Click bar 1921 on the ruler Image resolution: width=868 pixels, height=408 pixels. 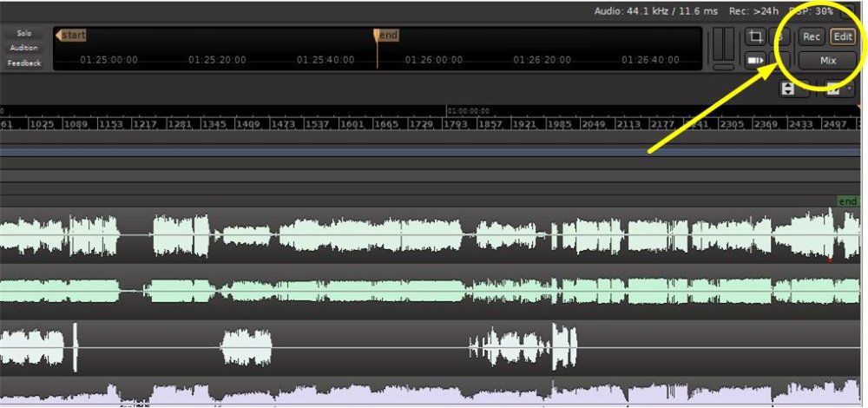[x=525, y=124]
